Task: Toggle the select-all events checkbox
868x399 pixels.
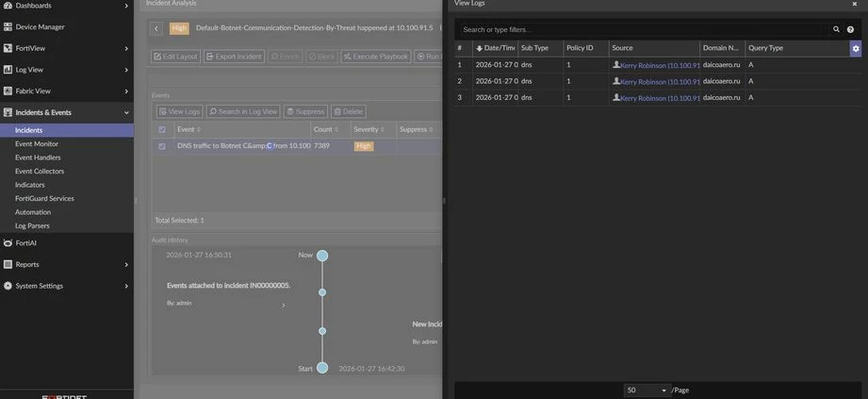Action: tap(162, 129)
